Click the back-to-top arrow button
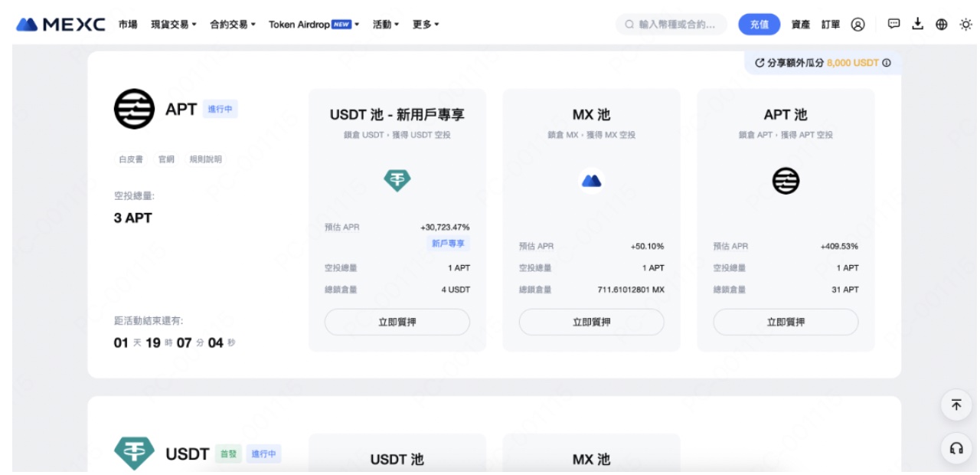The image size is (980, 475). click(x=956, y=405)
